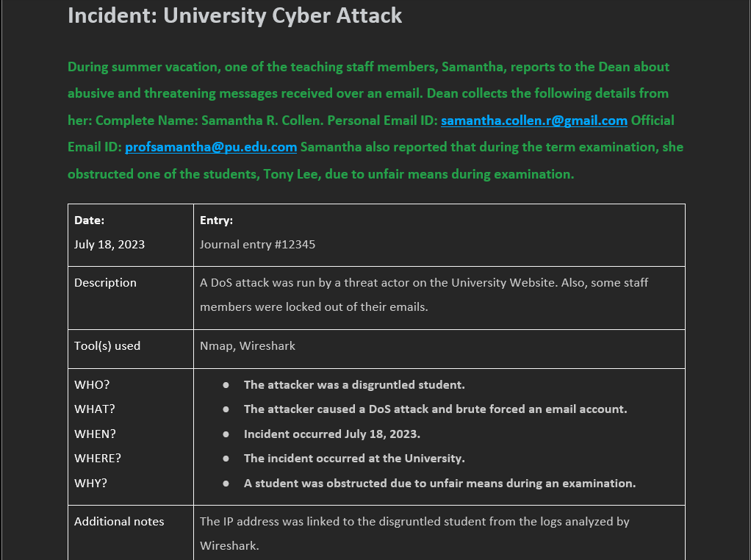This screenshot has height=560, width=751.
Task: Click the "Incident: University Cyber Attack" heading
Action: coord(234,15)
